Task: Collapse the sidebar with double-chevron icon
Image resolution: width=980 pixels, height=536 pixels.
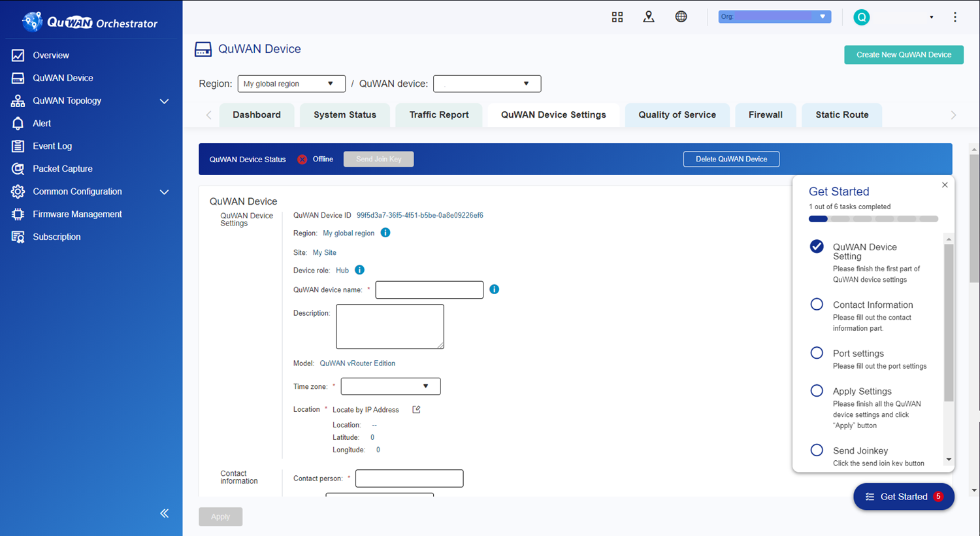Action: [x=164, y=513]
